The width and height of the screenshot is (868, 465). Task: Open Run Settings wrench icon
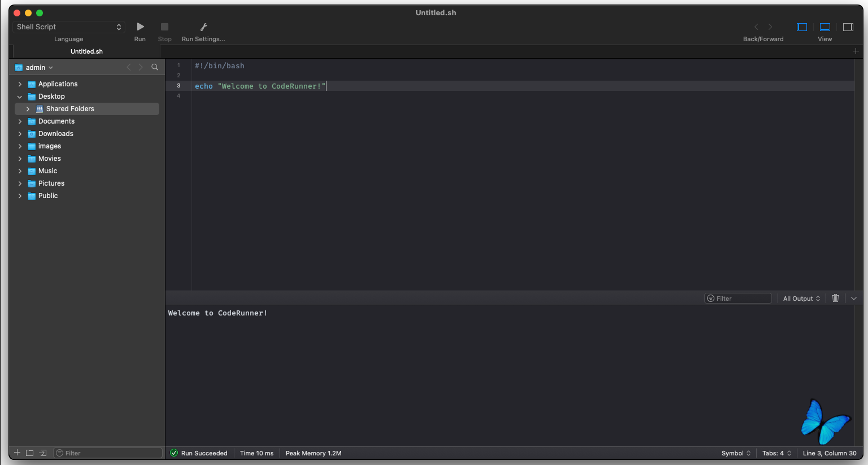204,27
